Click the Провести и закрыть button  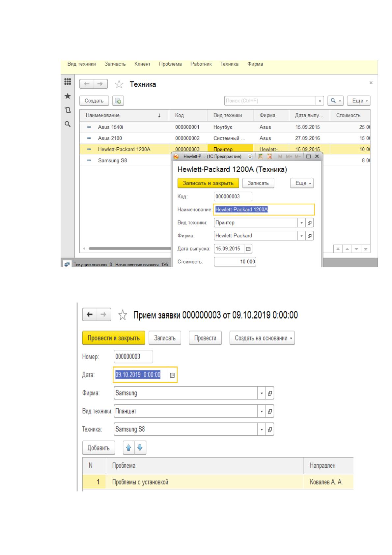(x=114, y=338)
